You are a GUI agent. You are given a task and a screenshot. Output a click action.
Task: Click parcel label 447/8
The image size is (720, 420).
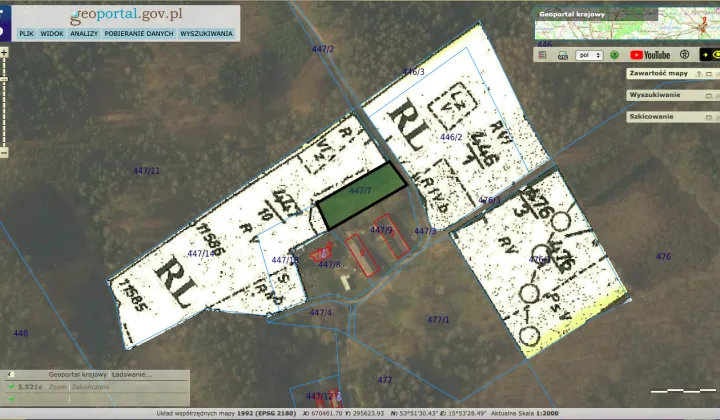329,264
